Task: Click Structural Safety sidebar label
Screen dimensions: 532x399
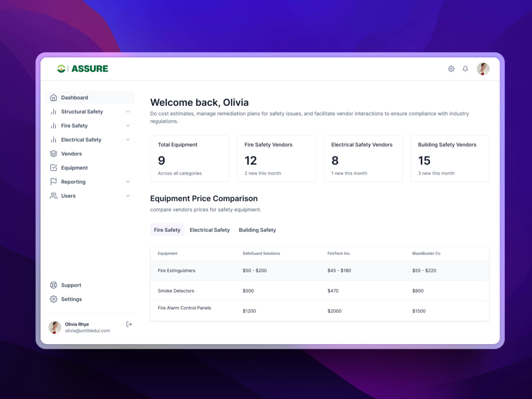Action: (x=82, y=112)
